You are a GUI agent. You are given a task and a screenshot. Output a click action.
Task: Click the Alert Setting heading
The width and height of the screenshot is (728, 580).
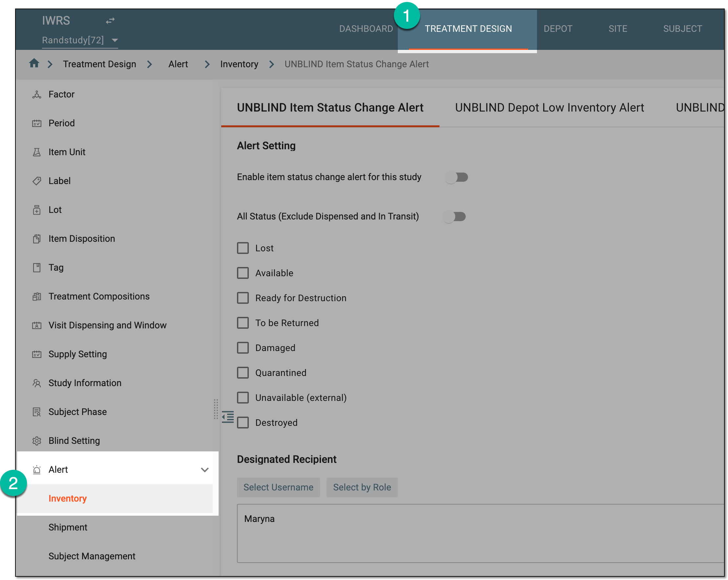coord(266,146)
